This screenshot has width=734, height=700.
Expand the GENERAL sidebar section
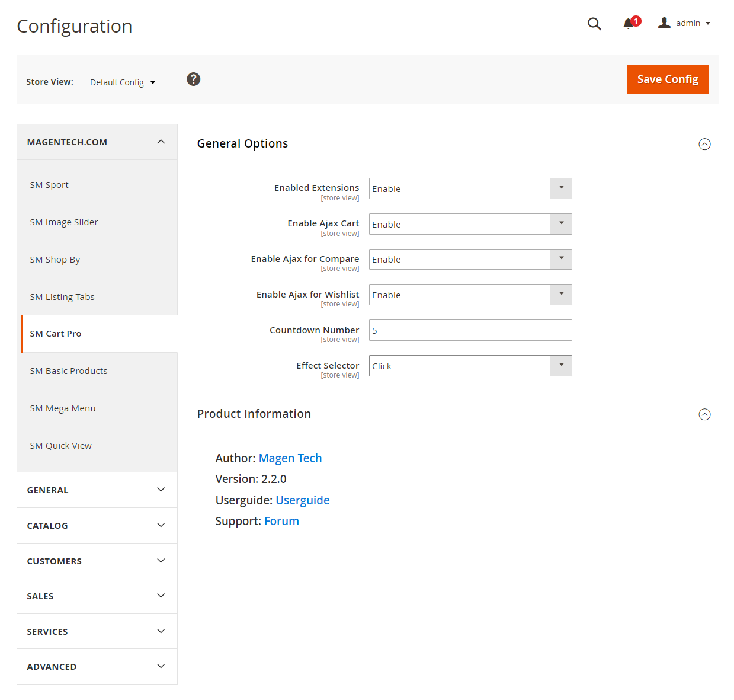(x=97, y=490)
